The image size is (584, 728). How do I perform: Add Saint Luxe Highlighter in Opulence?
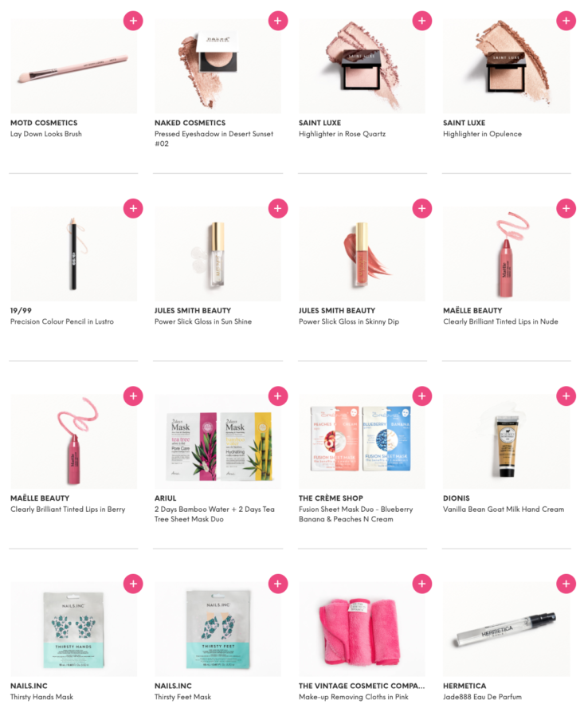click(566, 21)
